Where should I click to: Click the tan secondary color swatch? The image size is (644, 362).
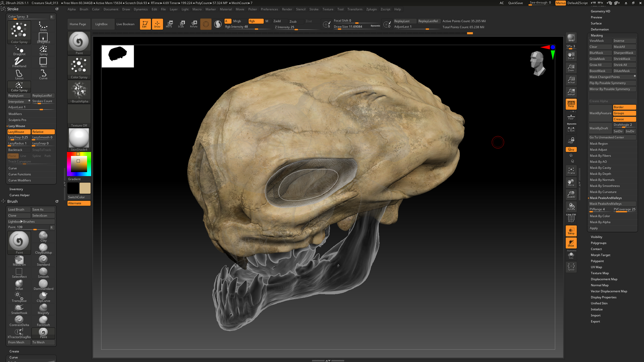click(85, 188)
